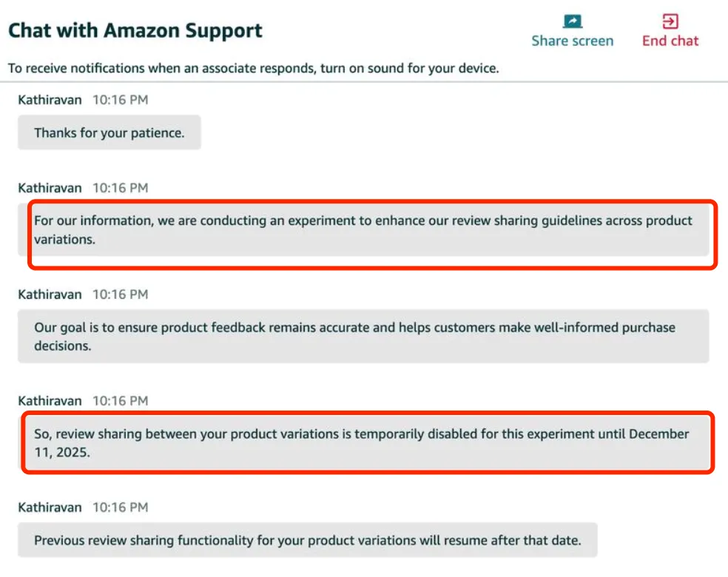Click the timestamp above the experiment message
728x577 pixels.
[120, 188]
